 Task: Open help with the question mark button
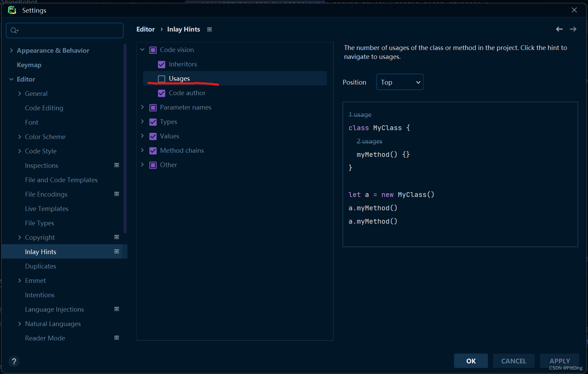[14, 361]
